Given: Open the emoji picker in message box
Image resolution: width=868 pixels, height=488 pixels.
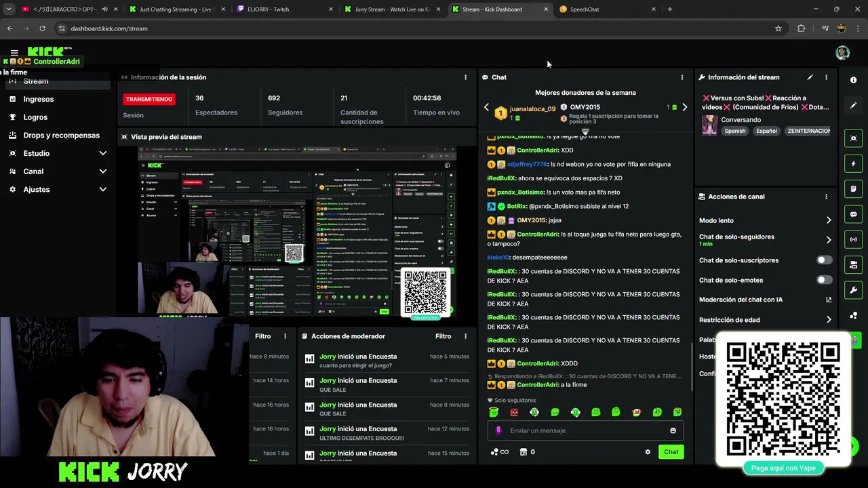Looking at the screenshot, I should pos(673,430).
